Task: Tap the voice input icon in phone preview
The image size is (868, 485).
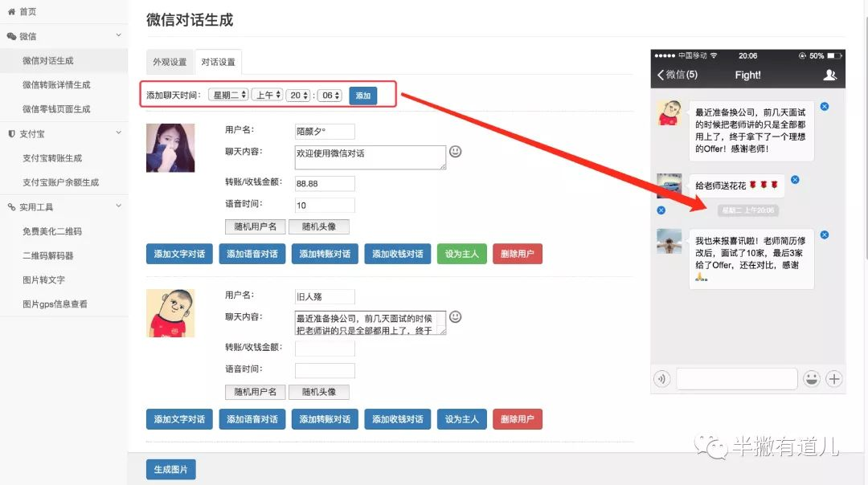Action: tap(662, 379)
